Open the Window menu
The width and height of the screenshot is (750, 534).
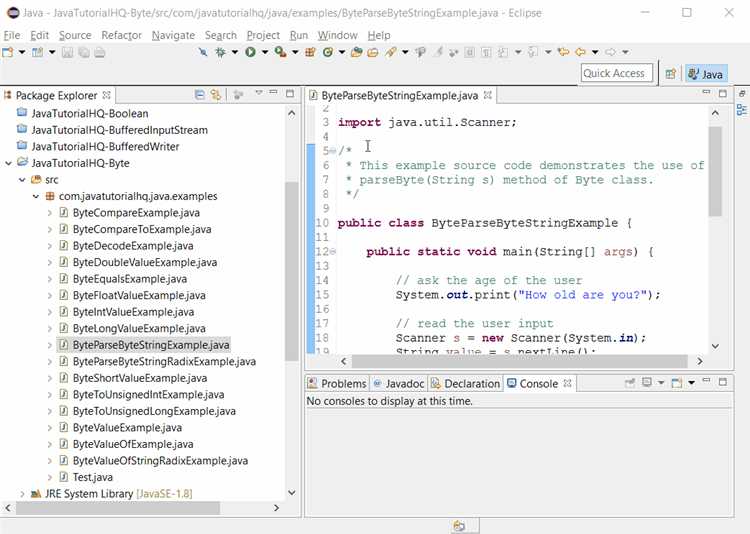click(x=338, y=35)
